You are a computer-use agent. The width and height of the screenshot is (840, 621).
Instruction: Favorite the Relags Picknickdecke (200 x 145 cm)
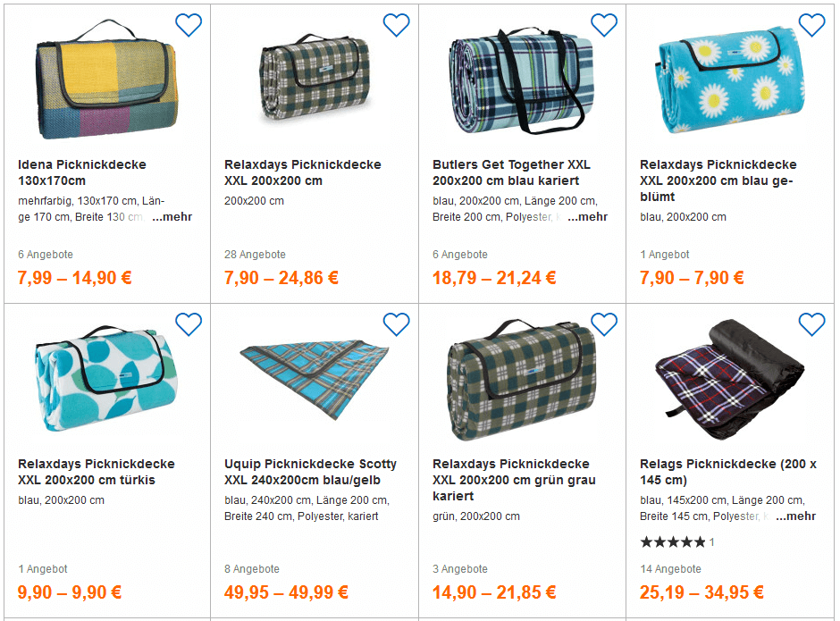(811, 324)
